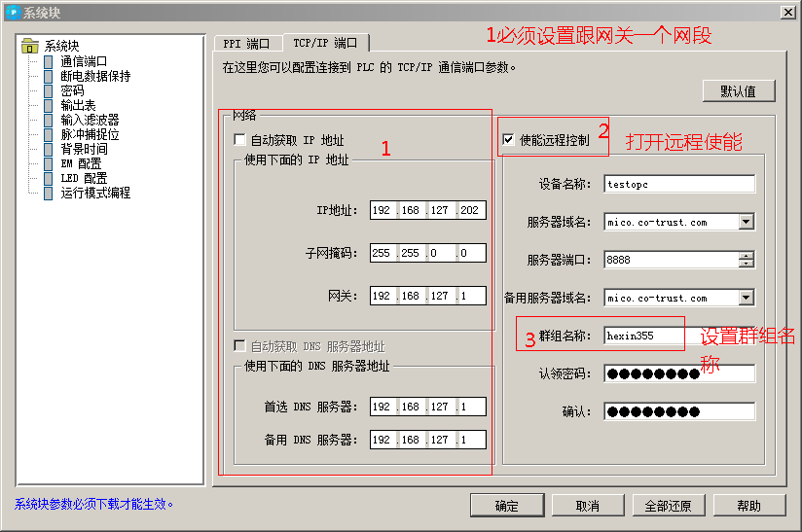Viewport: 802px width, 532px height.
Task: Click the 服务器域名 text mico.co-trust.com
Action: coord(657,223)
